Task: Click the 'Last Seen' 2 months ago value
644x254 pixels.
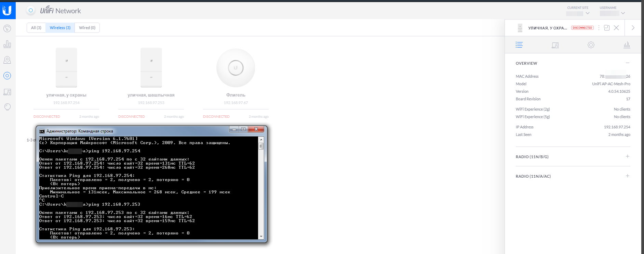Action: tap(619, 135)
